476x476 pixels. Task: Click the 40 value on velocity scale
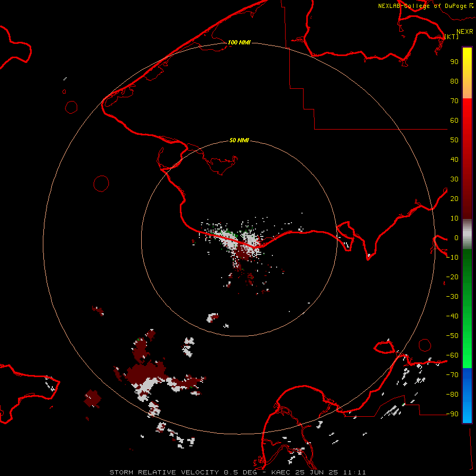454,159
